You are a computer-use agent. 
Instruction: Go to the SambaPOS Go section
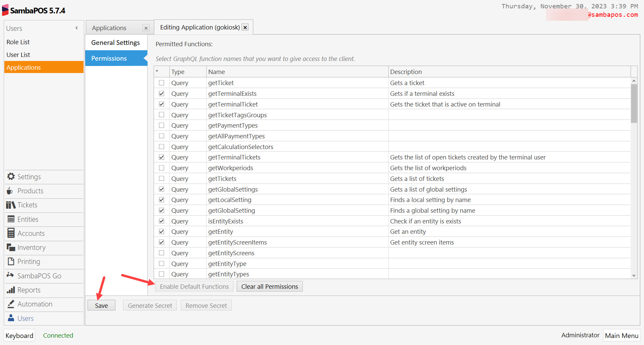click(39, 276)
